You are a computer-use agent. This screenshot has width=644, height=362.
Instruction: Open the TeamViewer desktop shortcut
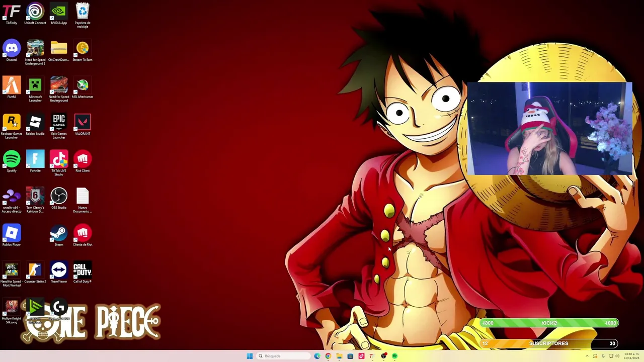tap(59, 272)
